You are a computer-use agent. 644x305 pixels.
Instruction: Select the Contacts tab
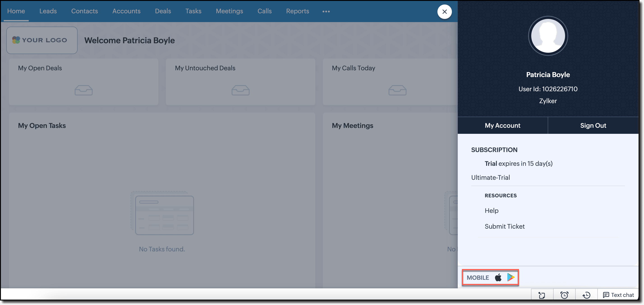pyautogui.click(x=85, y=11)
